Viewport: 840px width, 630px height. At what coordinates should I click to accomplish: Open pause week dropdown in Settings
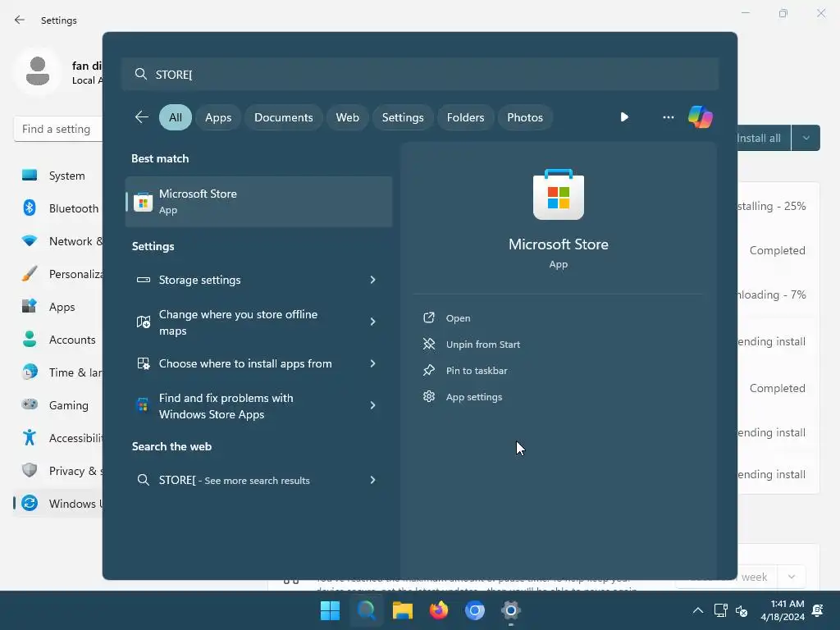[792, 577]
